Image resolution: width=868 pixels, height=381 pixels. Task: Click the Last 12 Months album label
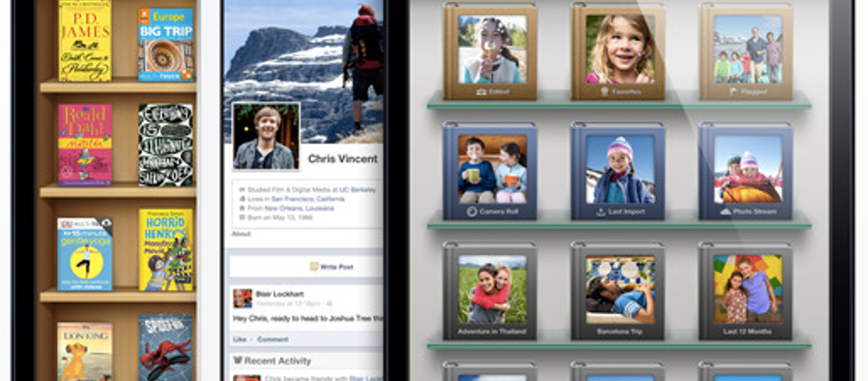(746, 332)
